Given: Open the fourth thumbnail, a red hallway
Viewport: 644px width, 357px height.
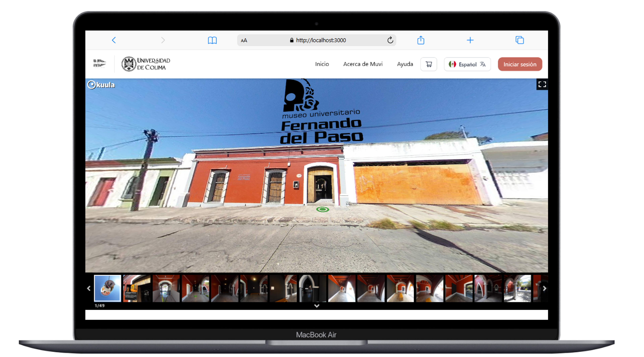Looking at the screenshot, I should [195, 288].
